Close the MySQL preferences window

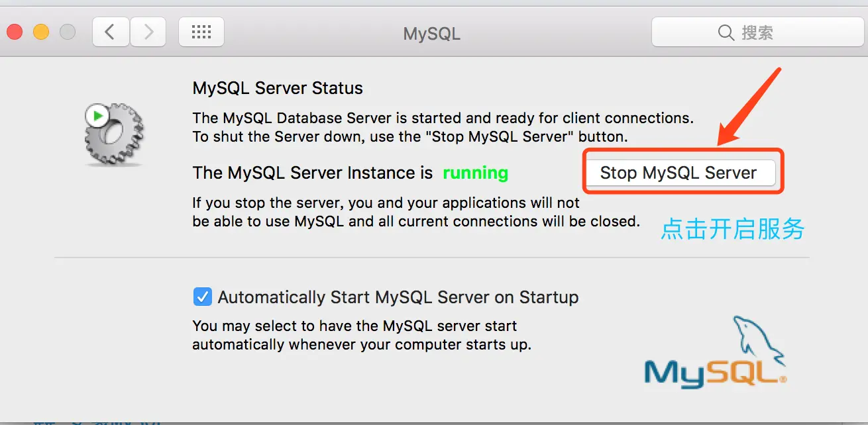click(x=15, y=32)
